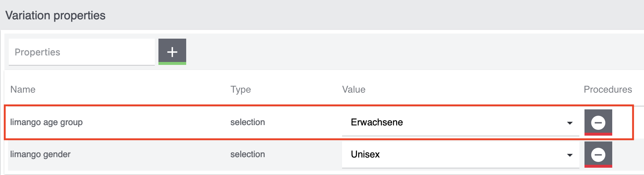The width and height of the screenshot is (644, 175).
Task: Select the limango gender name cell
Action: [41, 154]
